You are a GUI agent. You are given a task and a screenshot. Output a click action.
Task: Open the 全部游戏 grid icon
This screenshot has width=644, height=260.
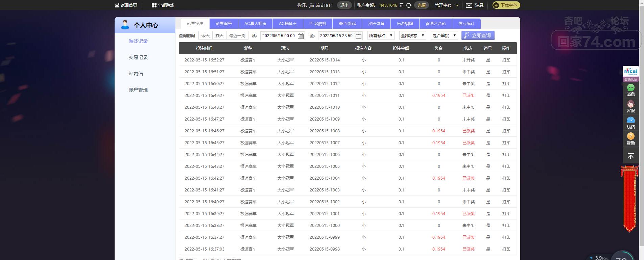tap(154, 5)
